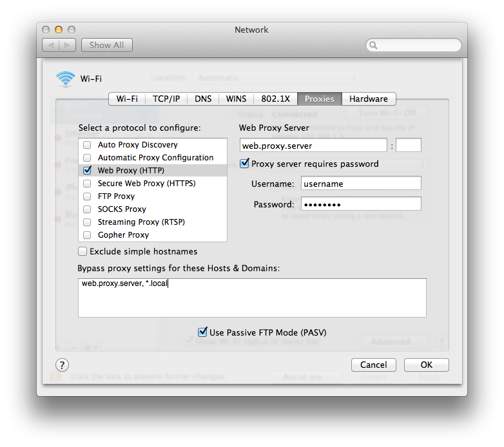Click the yellow minimize window button
The image size is (504, 447).
pos(59,30)
